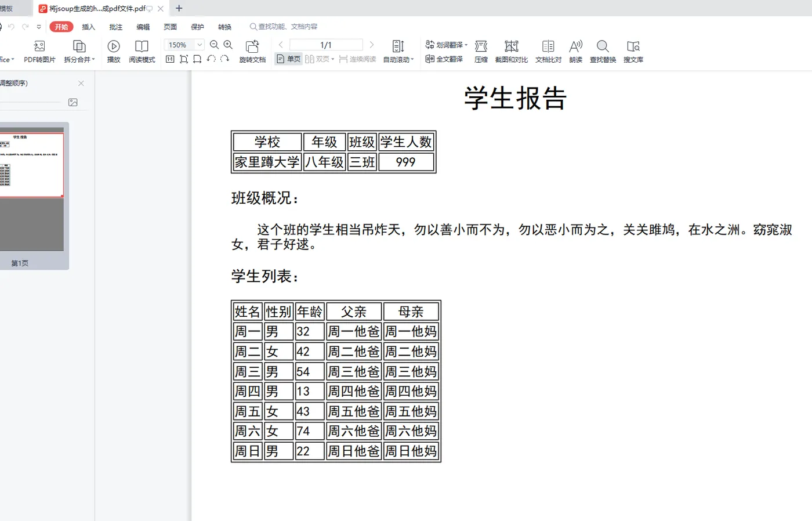The image size is (812, 521).
Task: Open 文档比对 document compare
Action: pos(548,52)
